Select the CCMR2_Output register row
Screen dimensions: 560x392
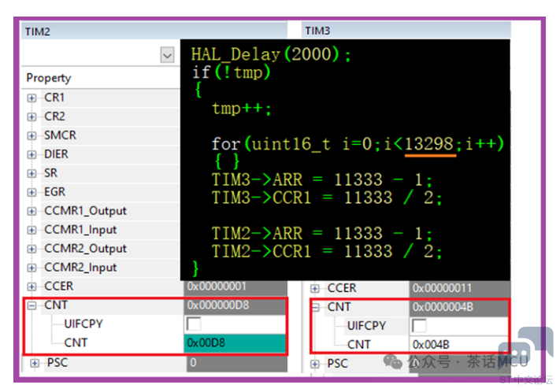pos(85,249)
